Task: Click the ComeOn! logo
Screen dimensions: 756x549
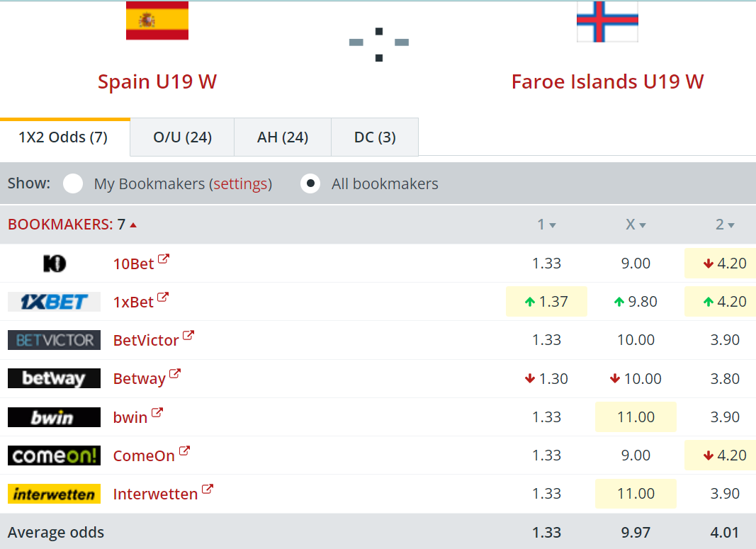Action: [54, 455]
